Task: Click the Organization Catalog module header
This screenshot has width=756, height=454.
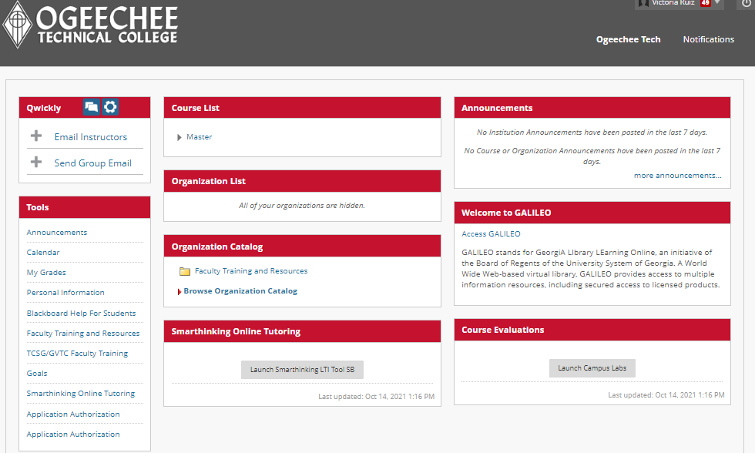Action: click(x=302, y=246)
